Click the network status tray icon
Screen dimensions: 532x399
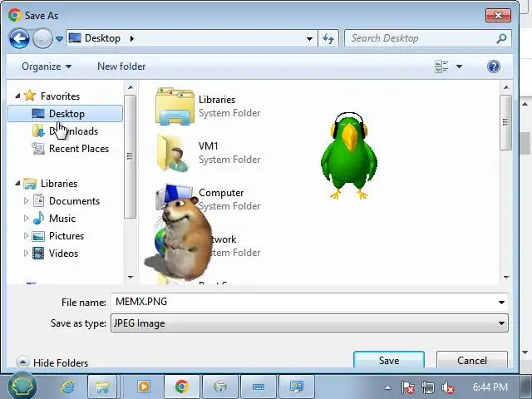428,387
